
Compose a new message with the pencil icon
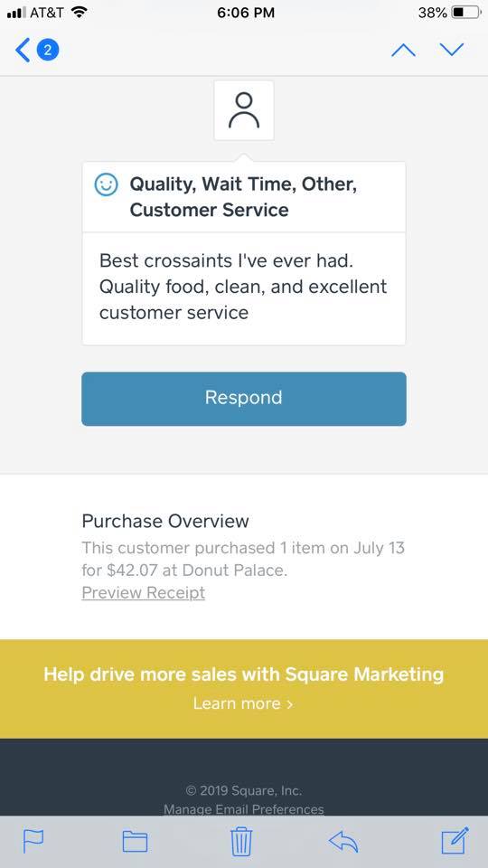[455, 840]
